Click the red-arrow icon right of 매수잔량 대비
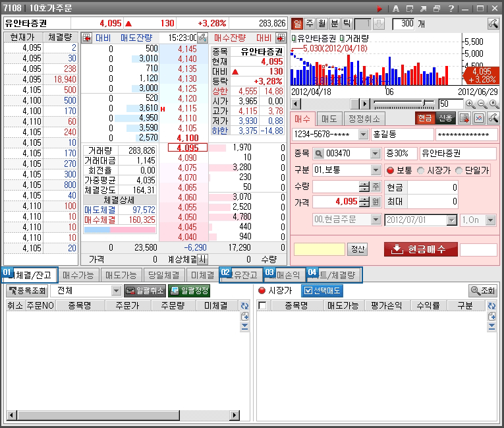Image resolution: width=504 pixels, height=428 pixels. click(x=281, y=38)
